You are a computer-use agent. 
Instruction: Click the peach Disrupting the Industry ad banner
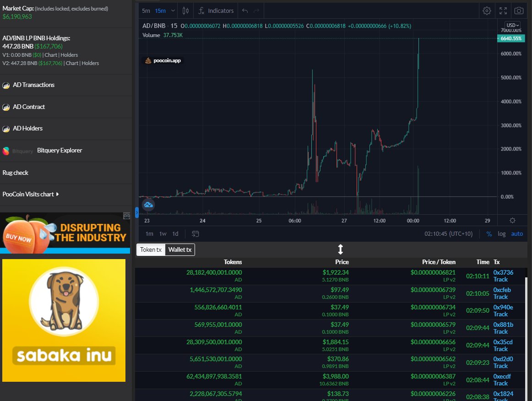[65, 233]
